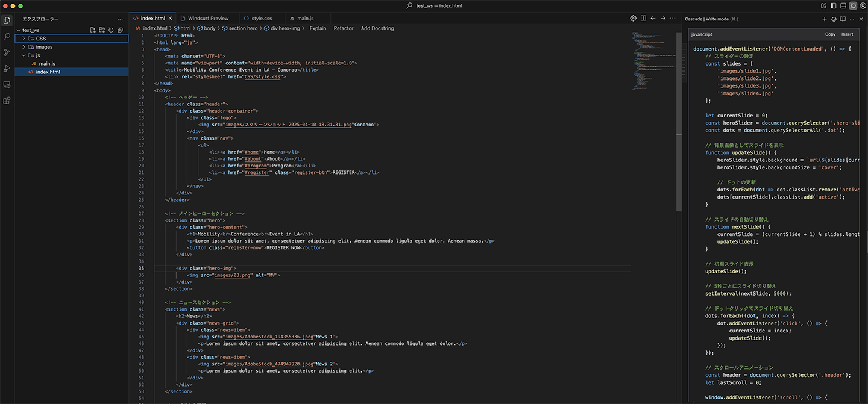
Task: Start a new Cascade conversation
Action: pyautogui.click(x=825, y=19)
